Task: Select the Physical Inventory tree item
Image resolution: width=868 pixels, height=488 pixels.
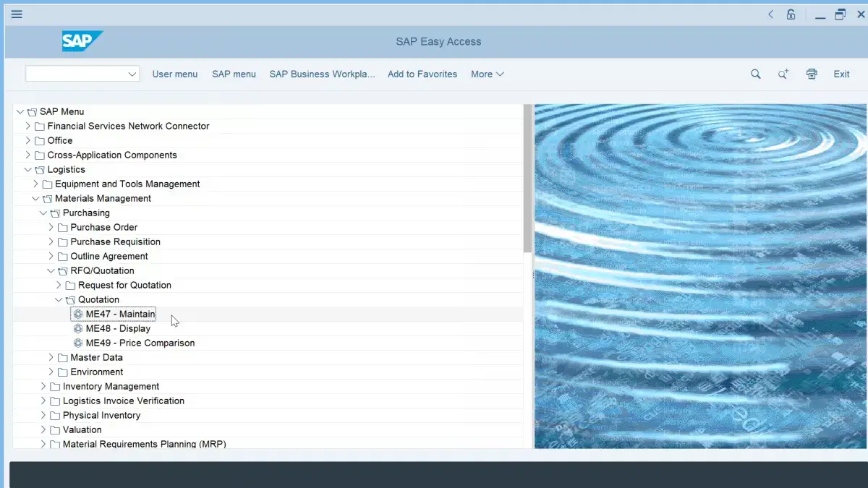Action: (x=102, y=415)
